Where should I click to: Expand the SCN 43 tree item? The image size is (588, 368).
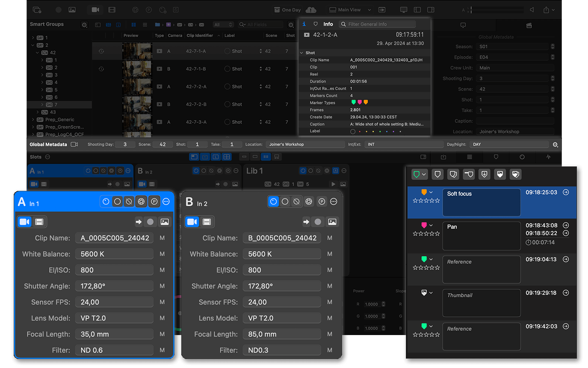point(38,112)
